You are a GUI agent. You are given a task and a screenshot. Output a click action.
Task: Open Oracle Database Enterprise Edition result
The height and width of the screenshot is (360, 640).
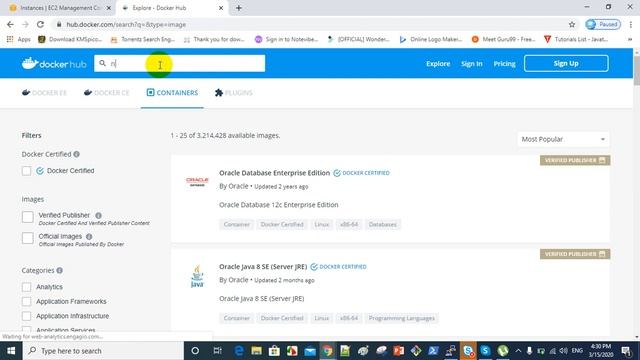click(x=274, y=173)
